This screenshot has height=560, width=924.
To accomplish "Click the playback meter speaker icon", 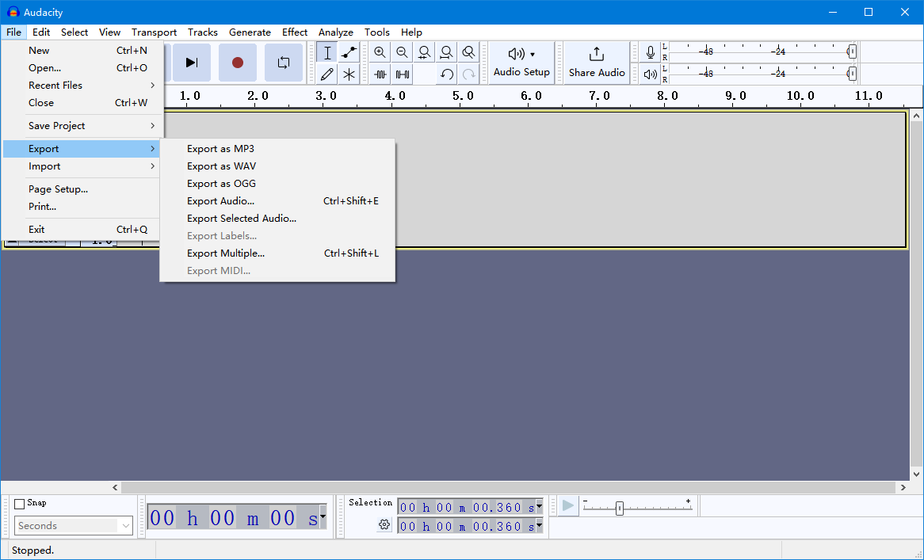I will point(650,74).
